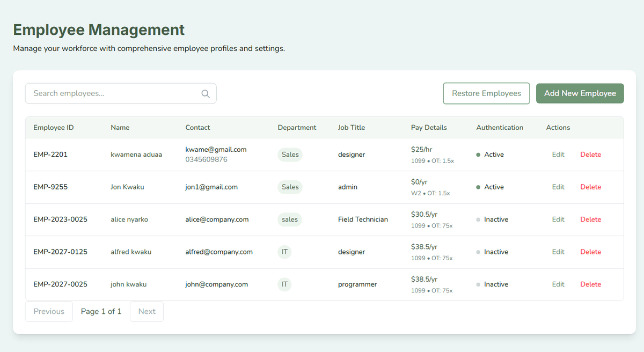Viewport: 644px width, 352px height.
Task: Click email john@company.com
Action: 217,284
